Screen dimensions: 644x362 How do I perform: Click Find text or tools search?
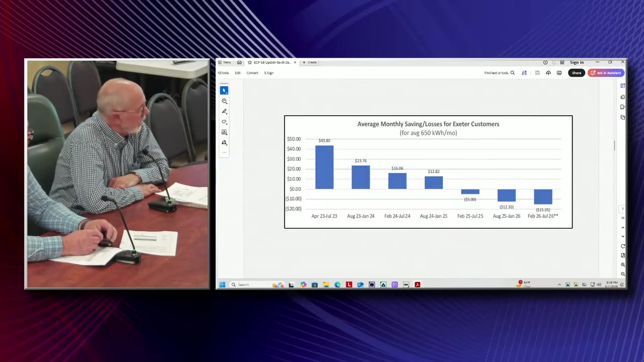499,73
